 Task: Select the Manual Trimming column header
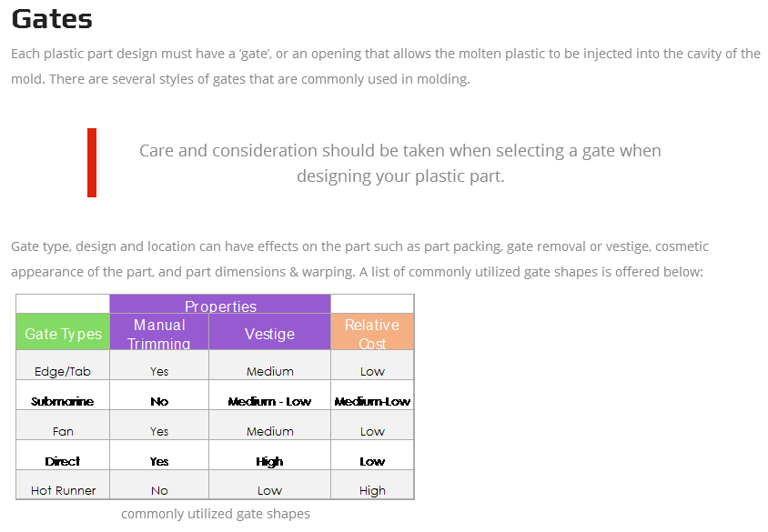[159, 332]
